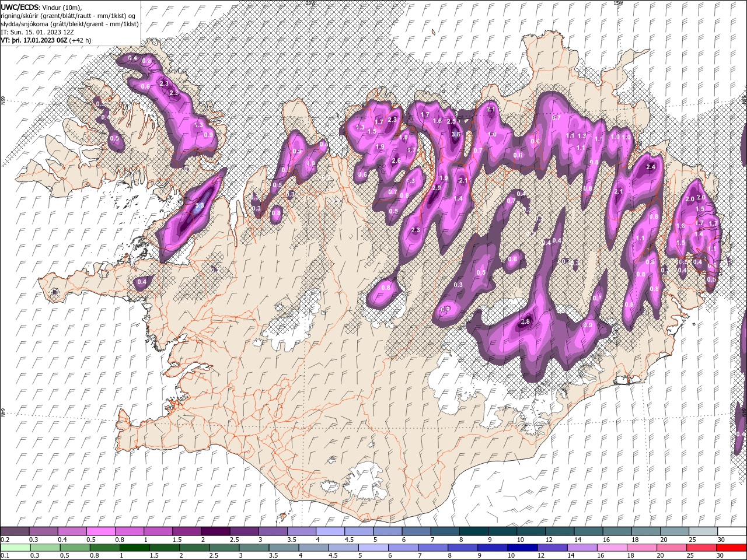Click the lower legend swatch labeled 7

click(432, 547)
